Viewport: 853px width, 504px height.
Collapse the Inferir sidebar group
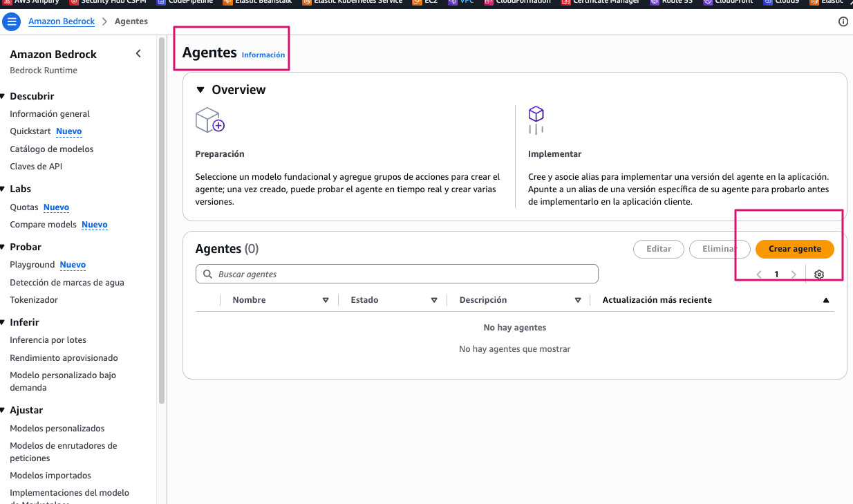[x=3, y=322]
